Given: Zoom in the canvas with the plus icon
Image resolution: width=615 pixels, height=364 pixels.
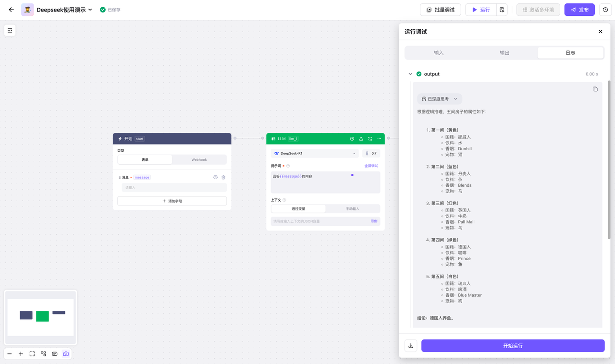Looking at the screenshot, I should (21, 354).
